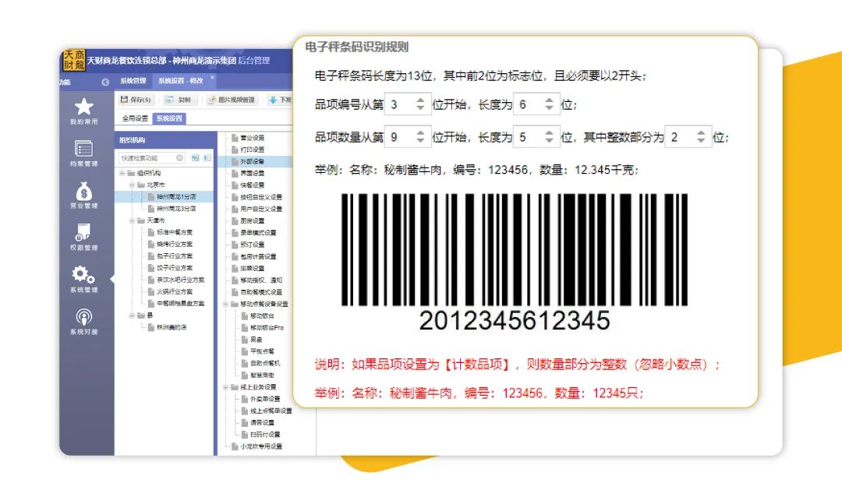Select 茶饮水吧行业方案 in the tree
This screenshot has width=842, height=504.
(x=180, y=280)
